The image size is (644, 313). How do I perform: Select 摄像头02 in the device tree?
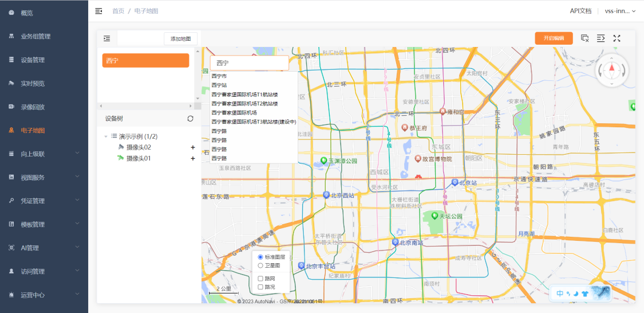point(139,147)
